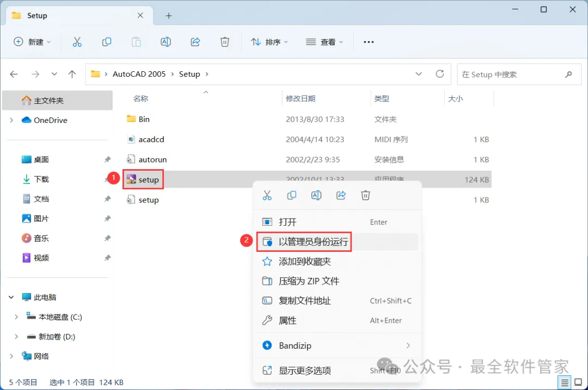This screenshot has height=390, width=588.
Task: Choose 显示更多选项 in context menu
Action: 338,370
